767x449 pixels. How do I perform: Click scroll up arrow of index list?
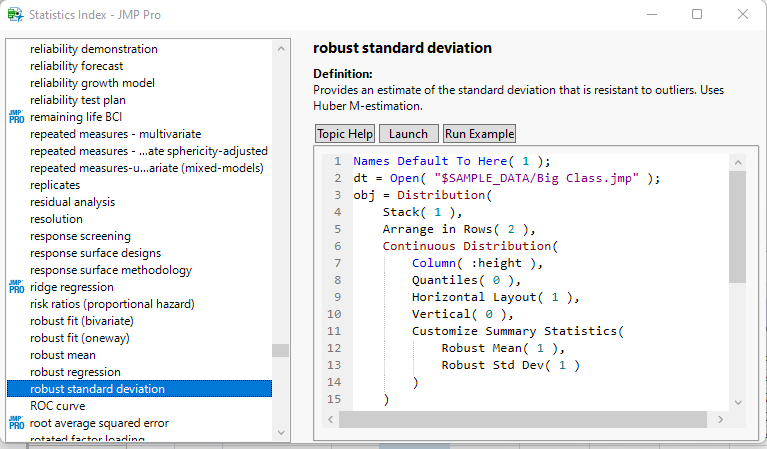[281, 49]
